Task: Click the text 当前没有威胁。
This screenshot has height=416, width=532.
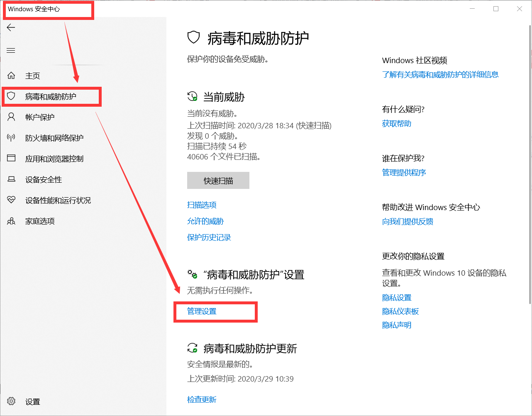Action: click(x=212, y=113)
